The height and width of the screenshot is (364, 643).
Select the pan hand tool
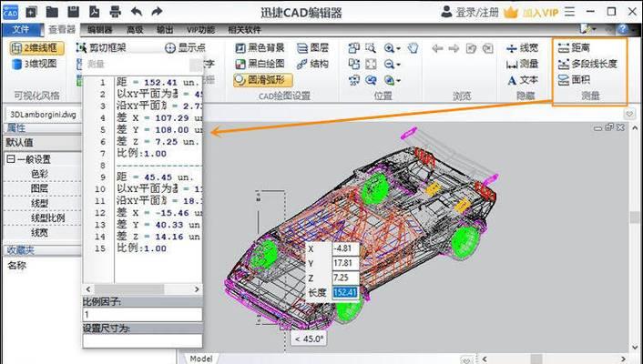(413, 48)
